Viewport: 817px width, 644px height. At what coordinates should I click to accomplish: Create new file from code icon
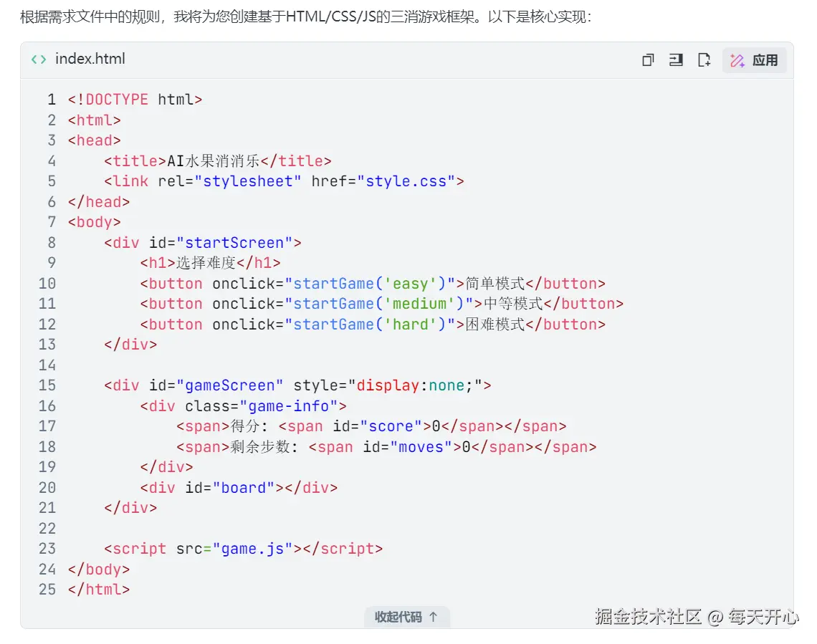coord(704,60)
